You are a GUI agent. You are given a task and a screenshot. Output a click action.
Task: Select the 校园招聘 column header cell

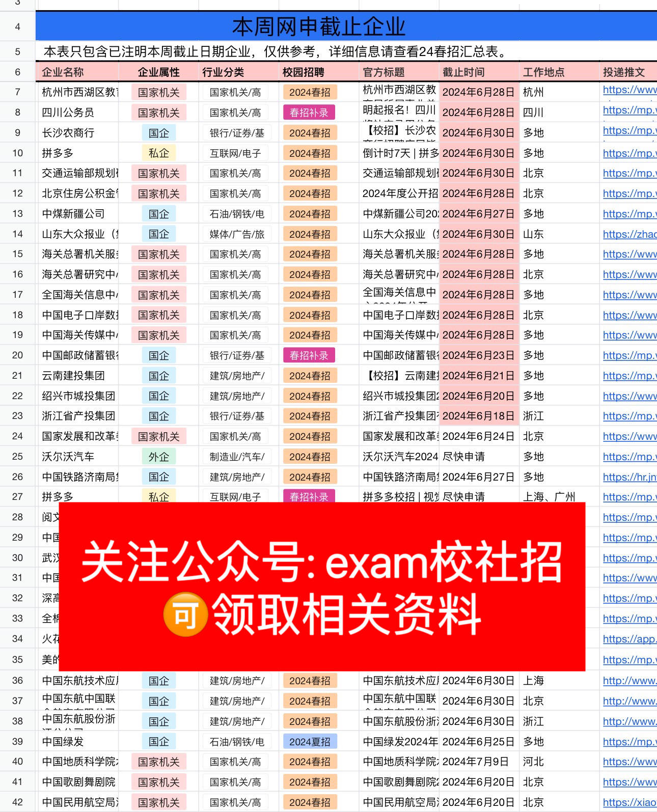(318, 72)
